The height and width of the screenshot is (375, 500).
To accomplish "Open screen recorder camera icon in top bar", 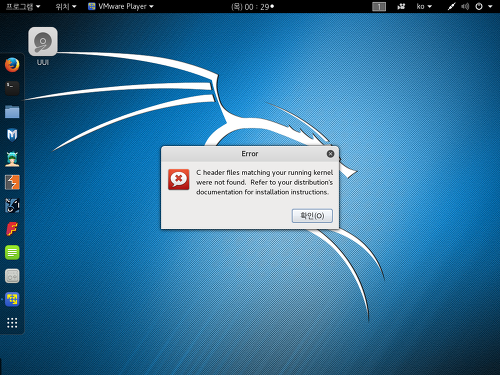I will 401,6.
